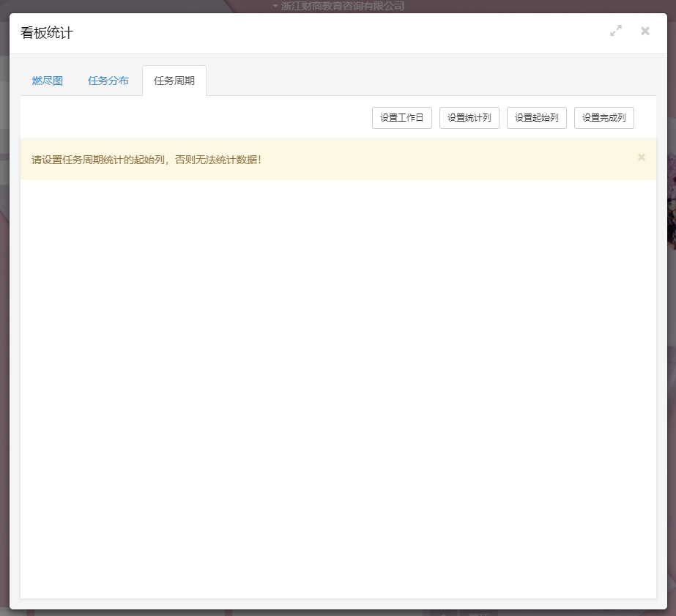
Task: Dismiss the yellow warning message with its × icon
Action: 642,157
